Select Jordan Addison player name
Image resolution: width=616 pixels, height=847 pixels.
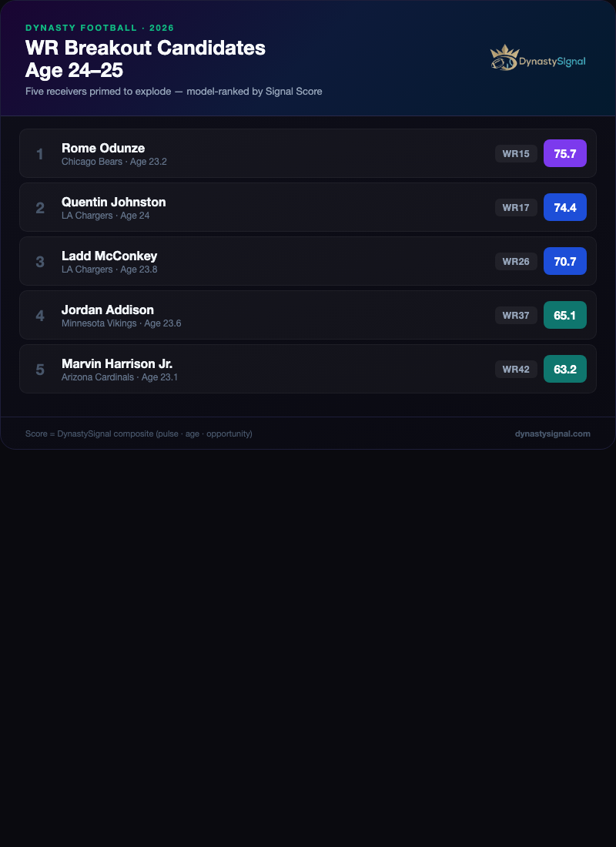pos(108,310)
